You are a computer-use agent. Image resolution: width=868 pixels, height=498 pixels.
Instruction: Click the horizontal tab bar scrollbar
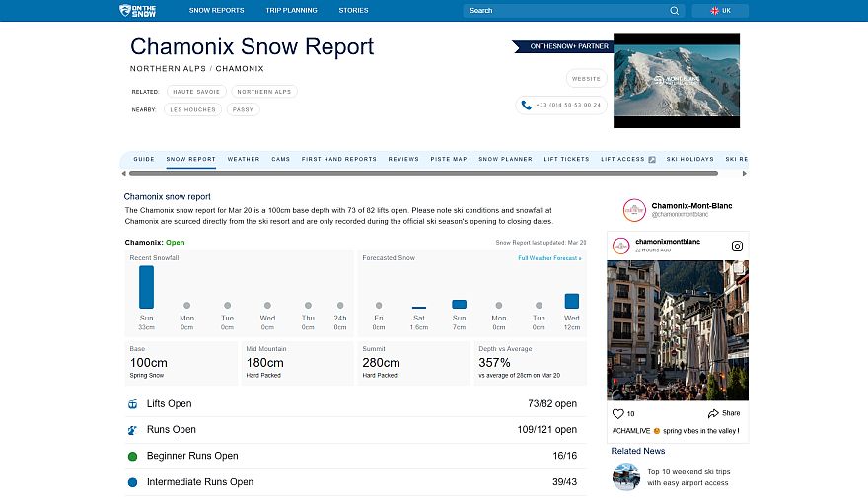pos(434,173)
